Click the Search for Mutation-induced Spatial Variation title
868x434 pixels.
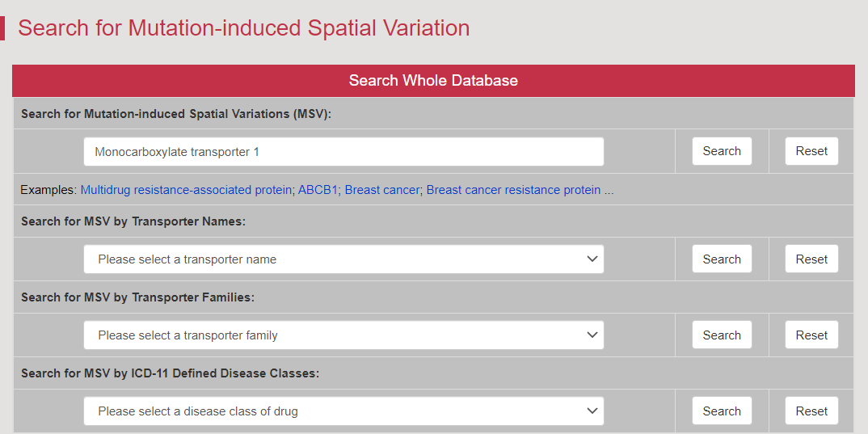pyautogui.click(x=243, y=28)
